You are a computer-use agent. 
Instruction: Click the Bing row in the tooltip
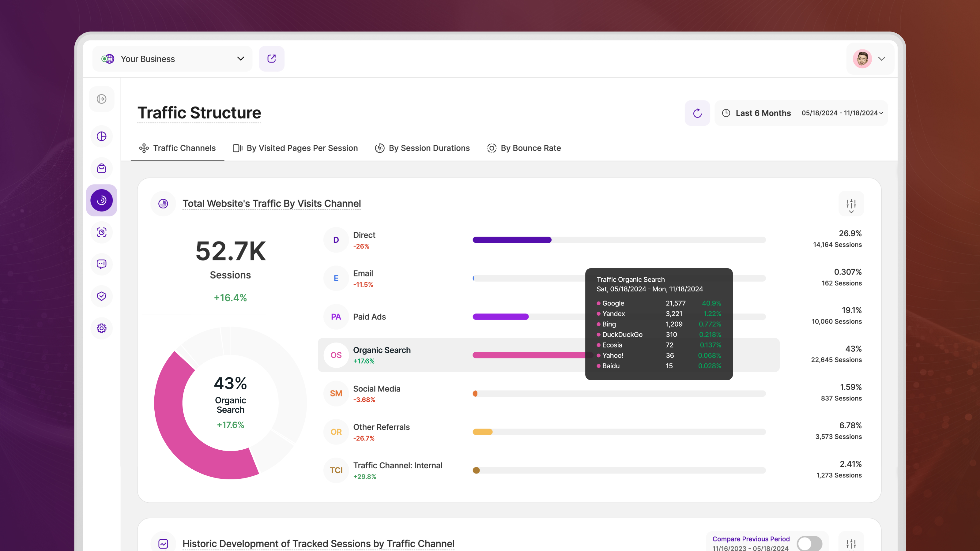[659, 324]
